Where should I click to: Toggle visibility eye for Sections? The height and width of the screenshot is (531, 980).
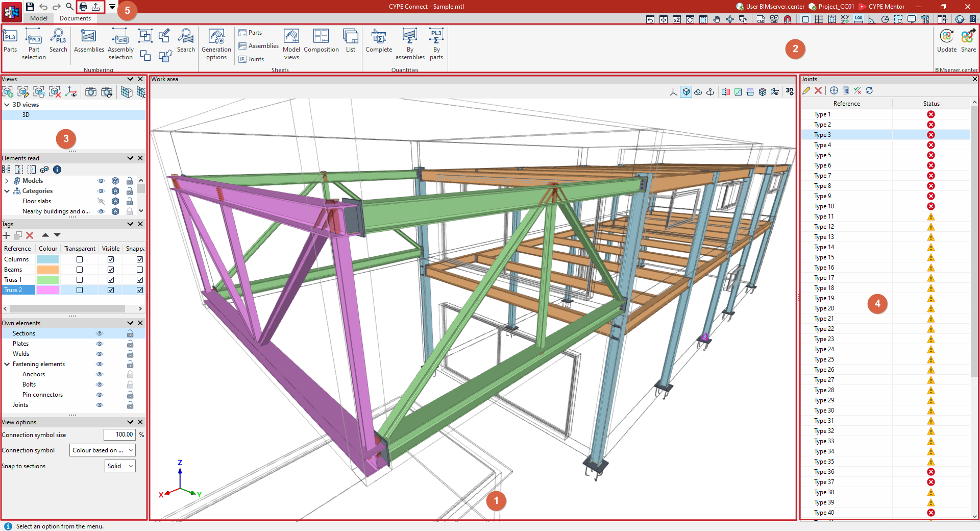point(100,333)
